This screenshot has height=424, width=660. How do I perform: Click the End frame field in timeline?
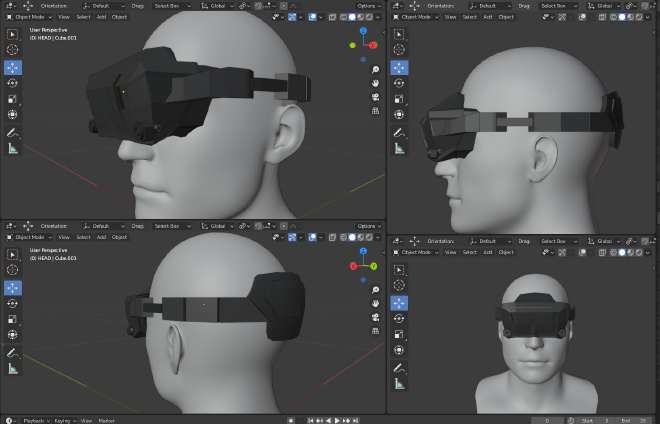coord(635,420)
